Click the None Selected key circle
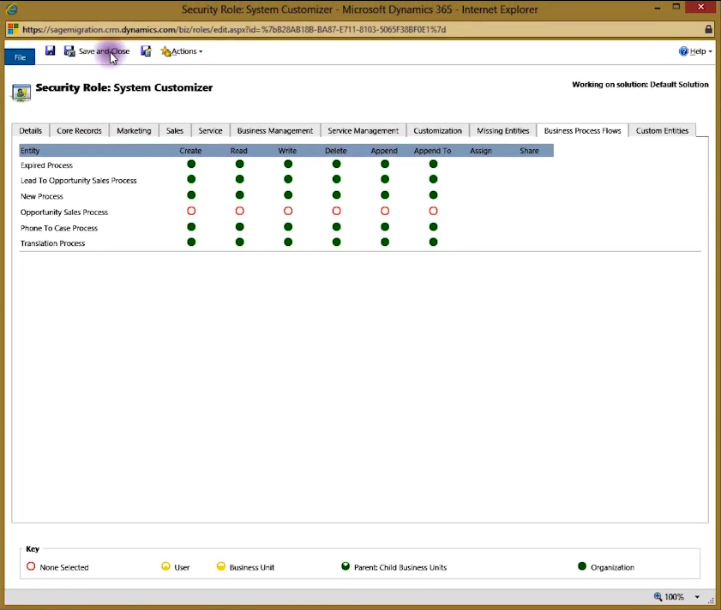This screenshot has height=610, width=721. click(x=31, y=566)
